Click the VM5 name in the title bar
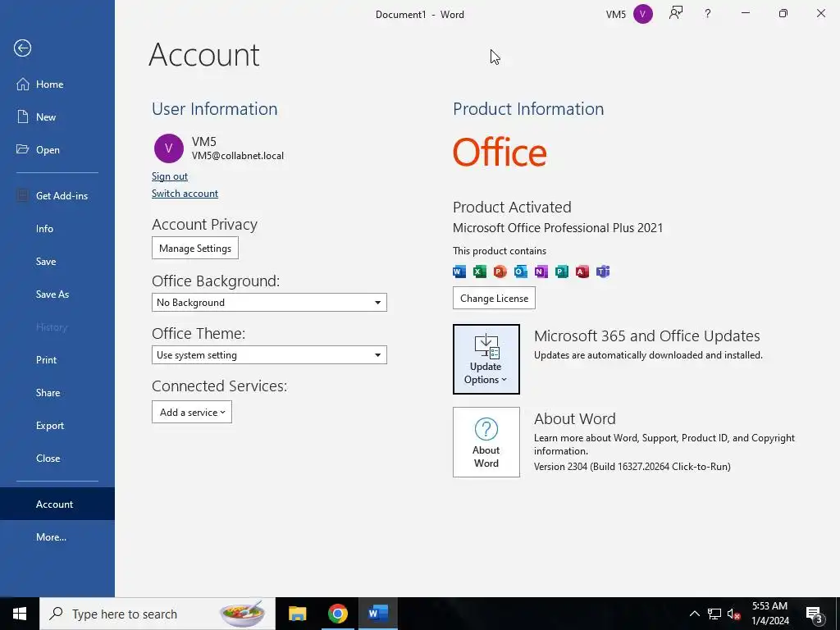 (615, 15)
